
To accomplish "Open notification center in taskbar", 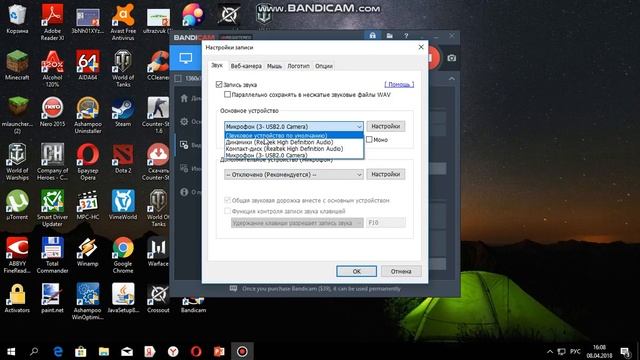I will [x=625, y=351].
